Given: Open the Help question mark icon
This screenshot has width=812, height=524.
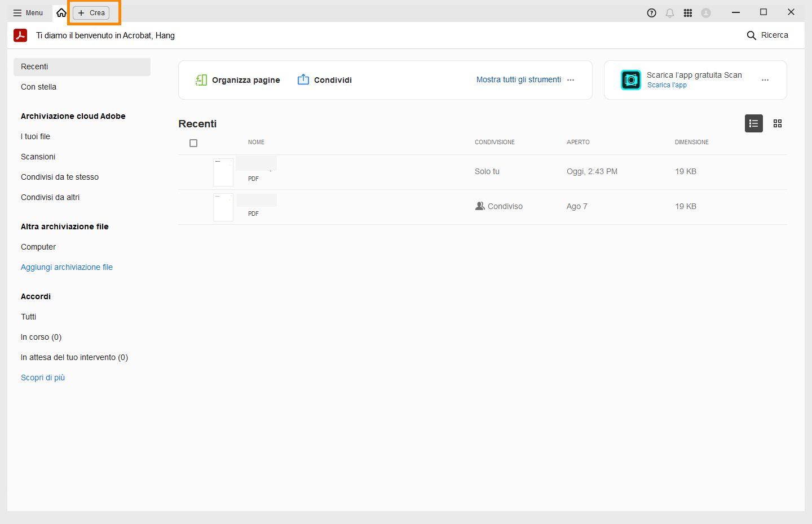Looking at the screenshot, I should pyautogui.click(x=651, y=13).
